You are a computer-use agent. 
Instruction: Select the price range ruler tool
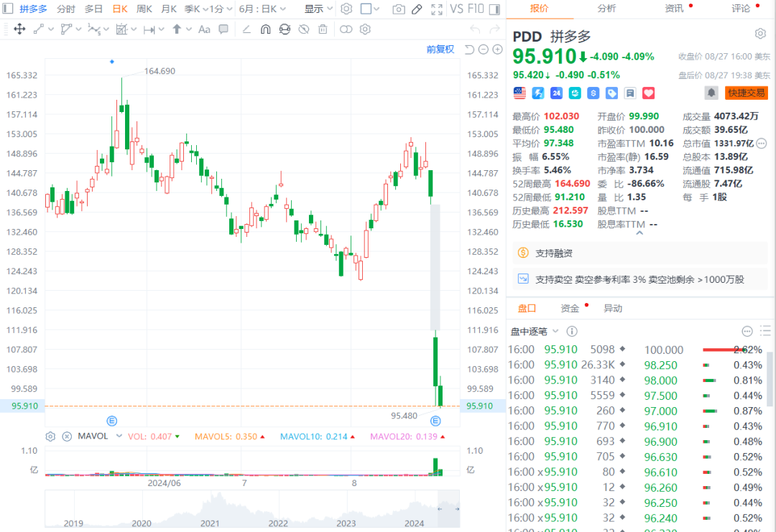click(149, 29)
